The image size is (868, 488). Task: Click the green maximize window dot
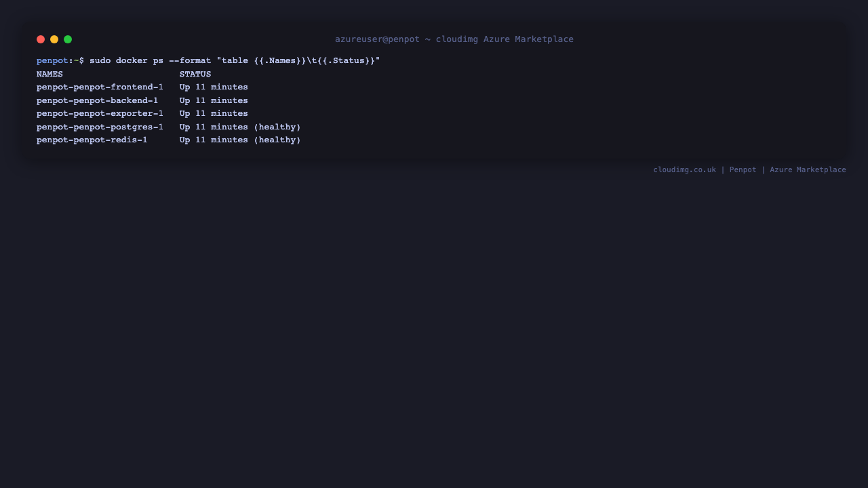[x=68, y=39]
